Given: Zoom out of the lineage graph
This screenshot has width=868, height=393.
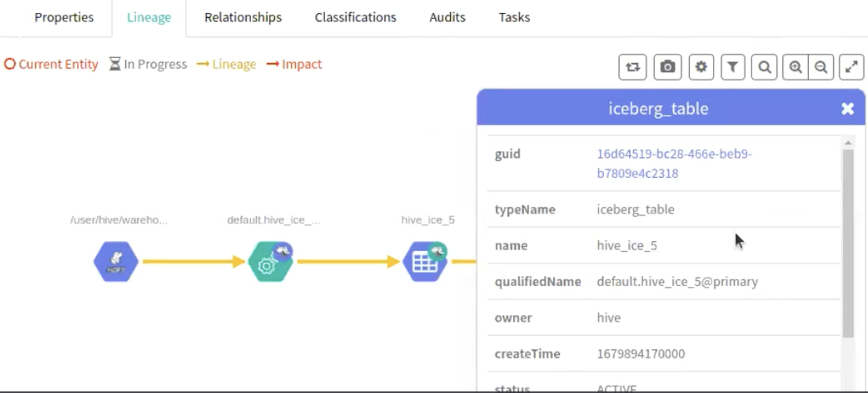Looking at the screenshot, I should (x=821, y=67).
